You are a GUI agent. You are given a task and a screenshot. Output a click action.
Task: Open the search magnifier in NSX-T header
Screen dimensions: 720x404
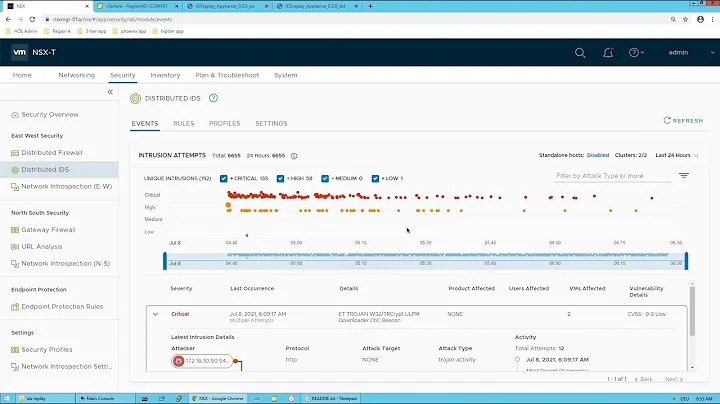pos(580,53)
